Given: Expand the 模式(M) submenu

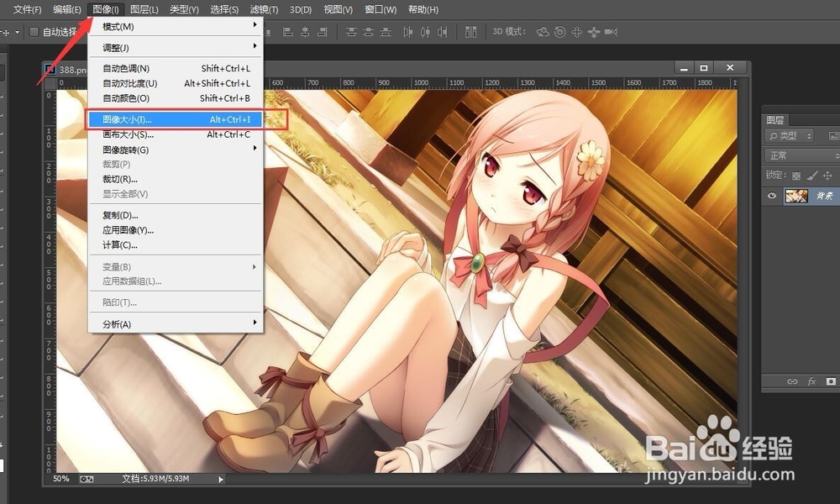Looking at the screenshot, I should (x=176, y=26).
